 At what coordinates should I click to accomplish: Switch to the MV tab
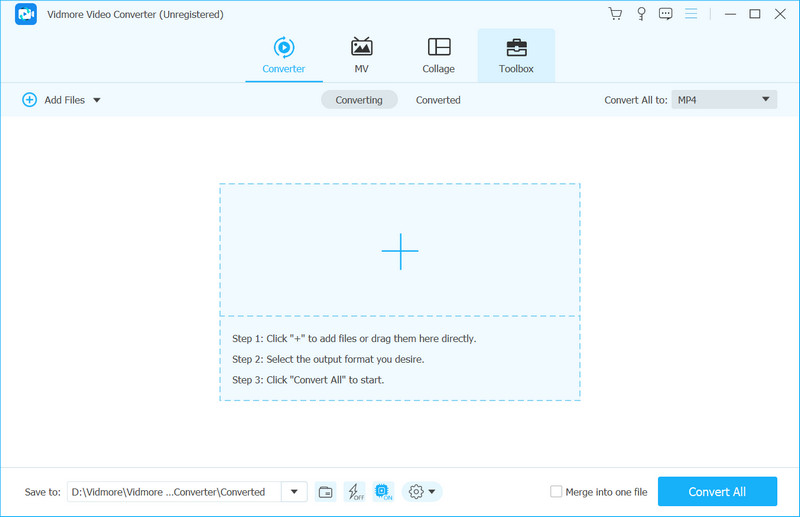[x=361, y=55]
